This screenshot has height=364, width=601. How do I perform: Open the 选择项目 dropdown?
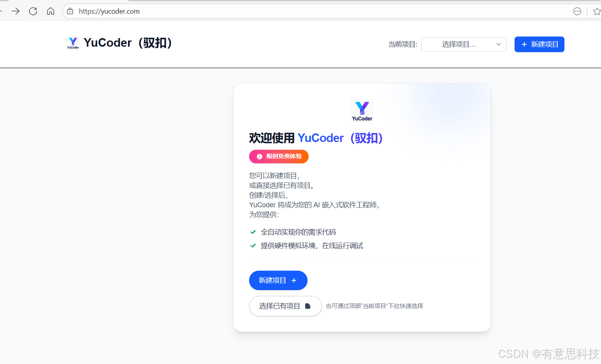point(464,44)
